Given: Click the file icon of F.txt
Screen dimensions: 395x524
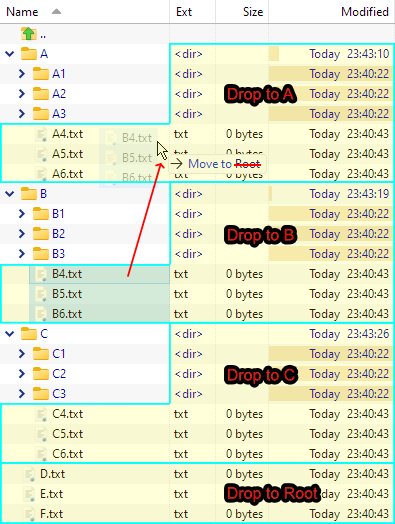Looking at the screenshot, I should (29, 515).
